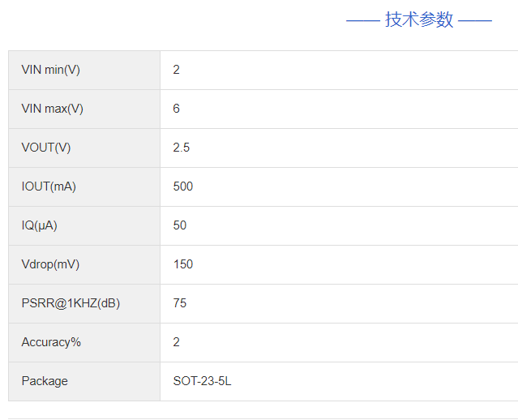Click the Accuracy% label cell
518x420 pixels.
(x=51, y=342)
